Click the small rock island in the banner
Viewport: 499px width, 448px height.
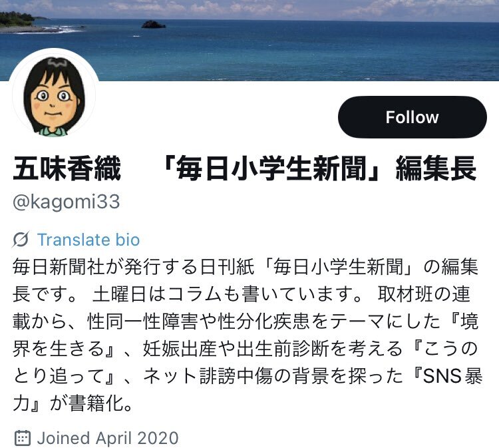coord(154,25)
